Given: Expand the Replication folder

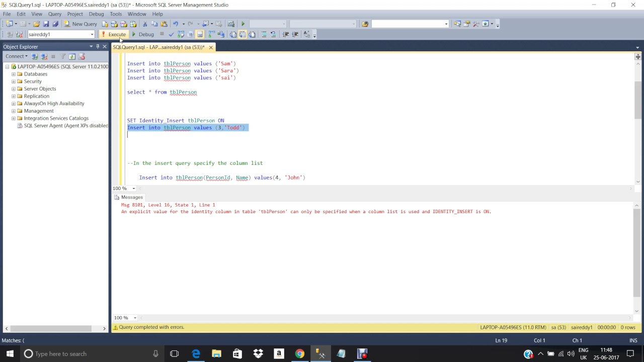Looking at the screenshot, I should click(x=14, y=96).
